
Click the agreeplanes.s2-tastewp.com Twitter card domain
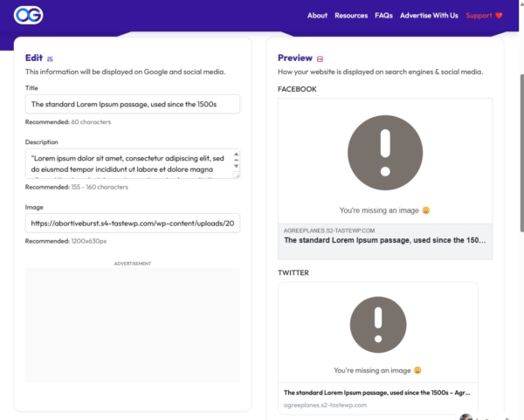point(324,405)
